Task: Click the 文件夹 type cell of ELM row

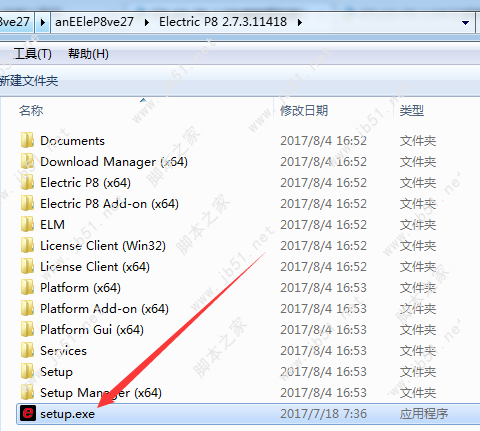Action: (x=418, y=225)
